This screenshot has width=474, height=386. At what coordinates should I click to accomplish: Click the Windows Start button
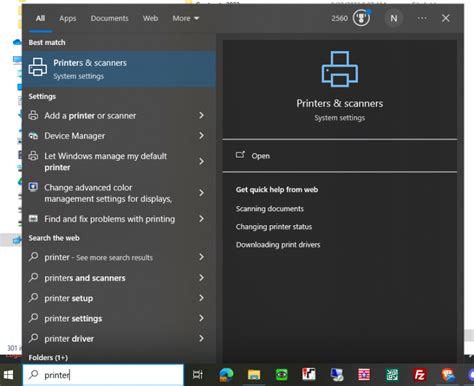pyautogui.click(x=8, y=375)
